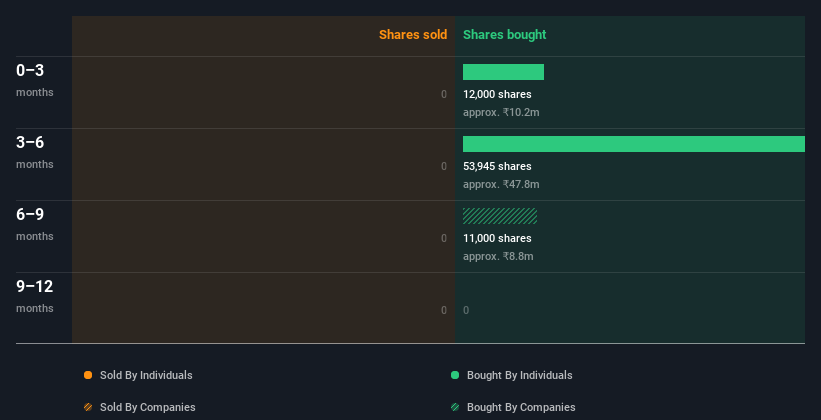Click the 3–6 months row label
Viewport: 821px width, 420px height.
click(x=35, y=152)
